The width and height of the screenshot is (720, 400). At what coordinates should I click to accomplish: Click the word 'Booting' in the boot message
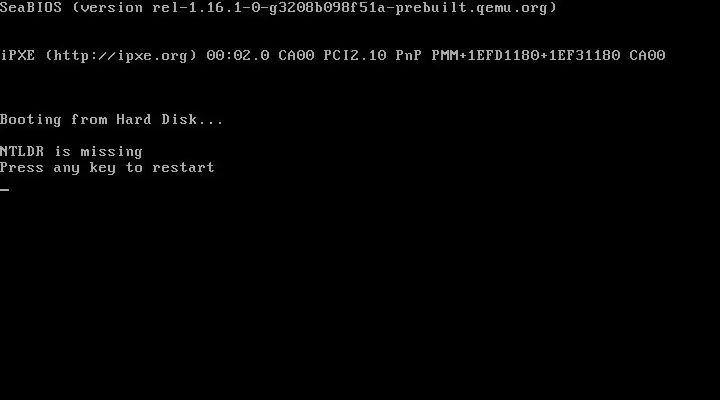point(31,120)
